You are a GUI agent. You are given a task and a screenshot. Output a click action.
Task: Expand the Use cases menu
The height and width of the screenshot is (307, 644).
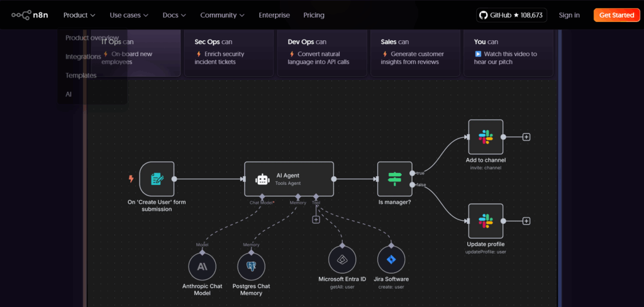tap(129, 15)
